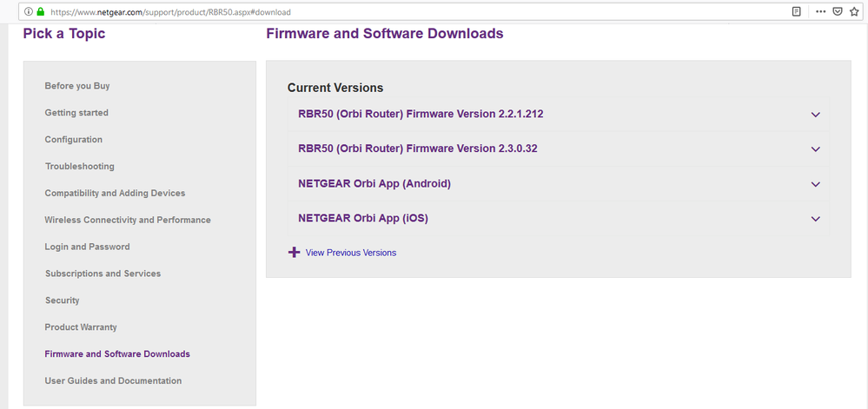The image size is (868, 409).
Task: Toggle Reader View icon in address bar
Action: coord(796,11)
